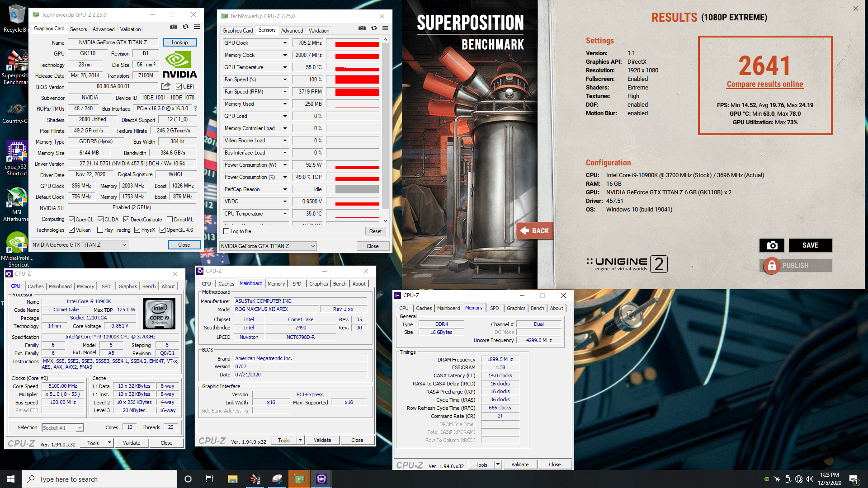Click refresh icon in left GPU-Z window
Viewport: 868px width, 488px height.
pyautogui.click(x=185, y=27)
